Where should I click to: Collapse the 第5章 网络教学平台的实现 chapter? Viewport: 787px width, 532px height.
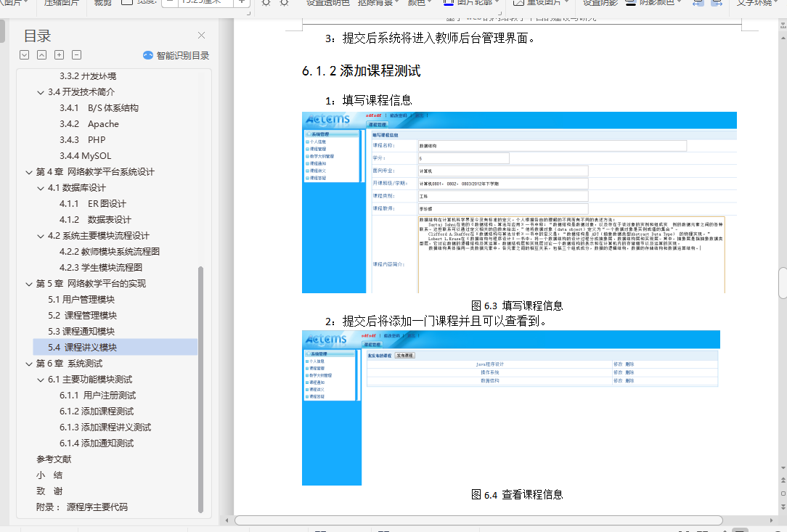tap(28, 284)
